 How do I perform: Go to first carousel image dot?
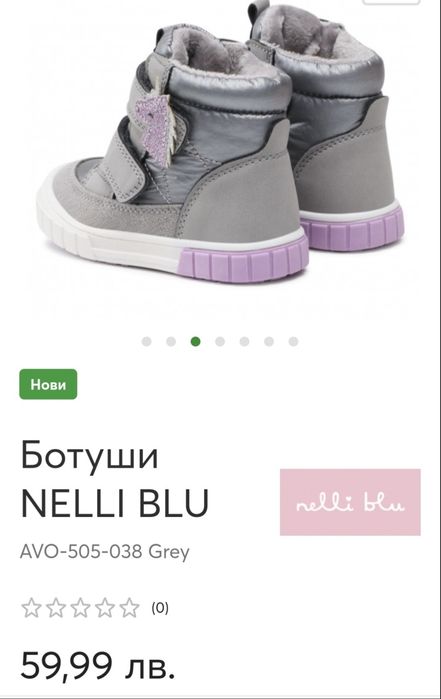(146, 341)
